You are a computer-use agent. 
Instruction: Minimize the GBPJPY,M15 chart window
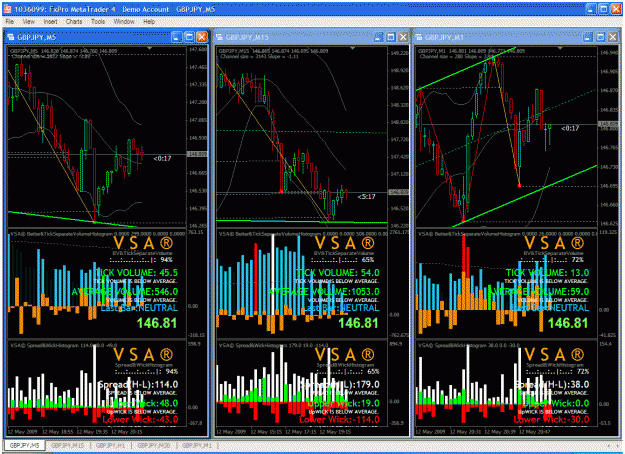378,37
